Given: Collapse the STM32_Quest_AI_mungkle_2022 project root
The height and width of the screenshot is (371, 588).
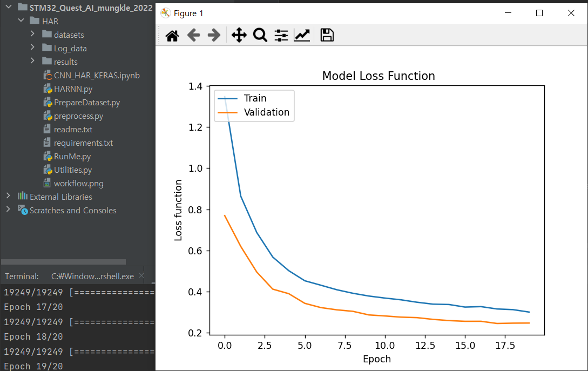Looking at the screenshot, I should click(9, 8).
